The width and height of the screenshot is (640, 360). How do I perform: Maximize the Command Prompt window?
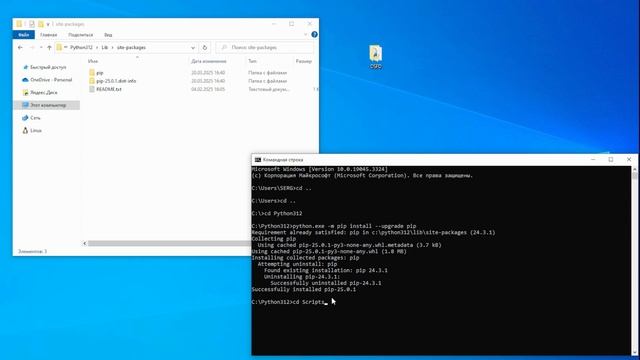pyautogui.click(x=611, y=160)
